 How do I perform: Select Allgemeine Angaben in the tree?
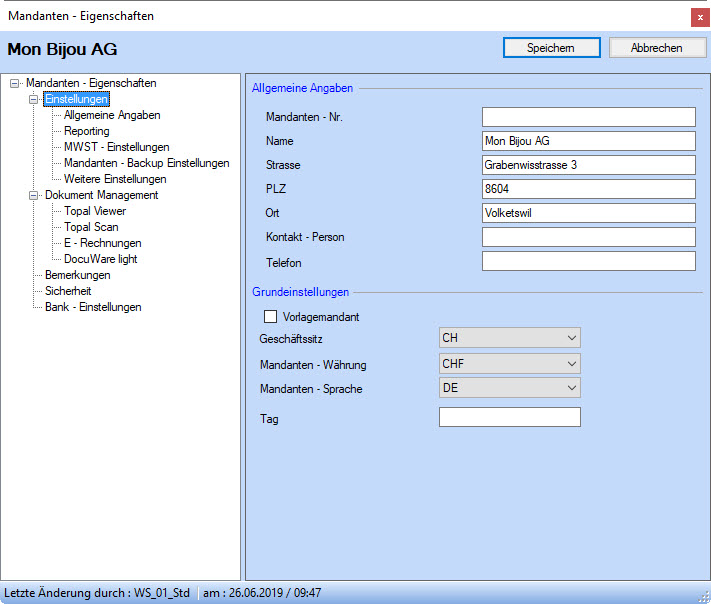(112, 115)
